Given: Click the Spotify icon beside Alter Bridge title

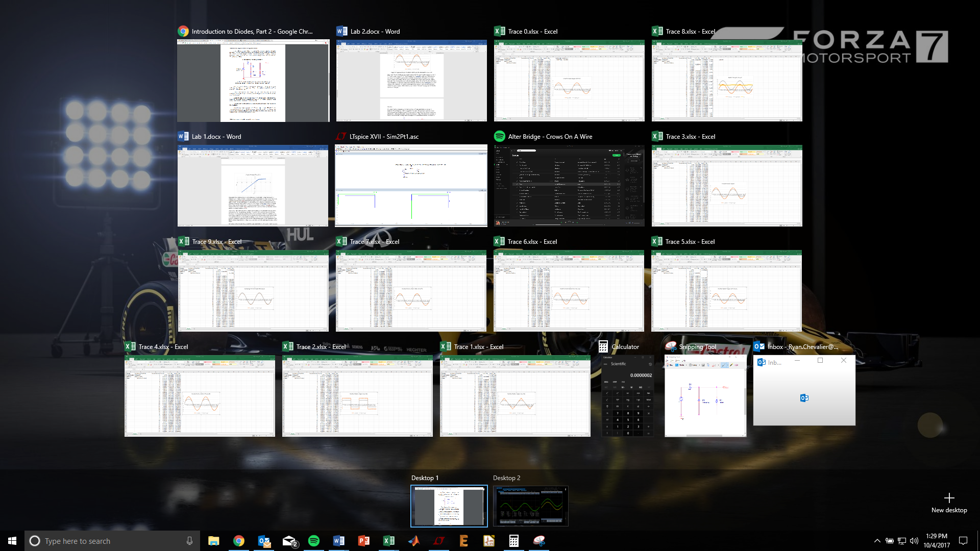Looking at the screenshot, I should click(x=500, y=136).
